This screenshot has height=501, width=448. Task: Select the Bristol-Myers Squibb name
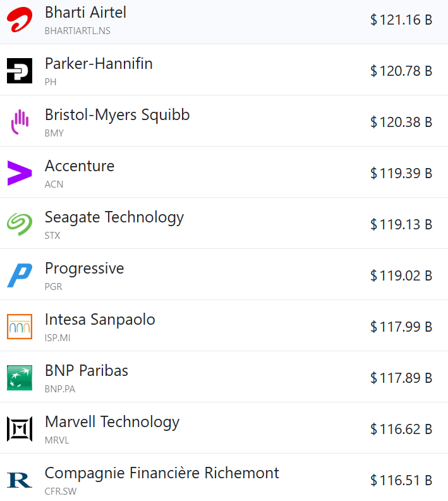tap(117, 114)
